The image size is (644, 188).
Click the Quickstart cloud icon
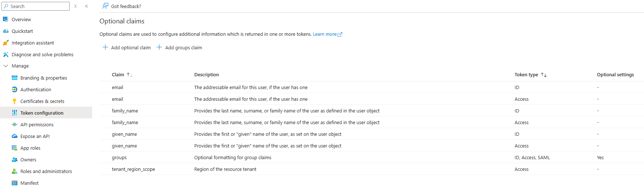5,31
